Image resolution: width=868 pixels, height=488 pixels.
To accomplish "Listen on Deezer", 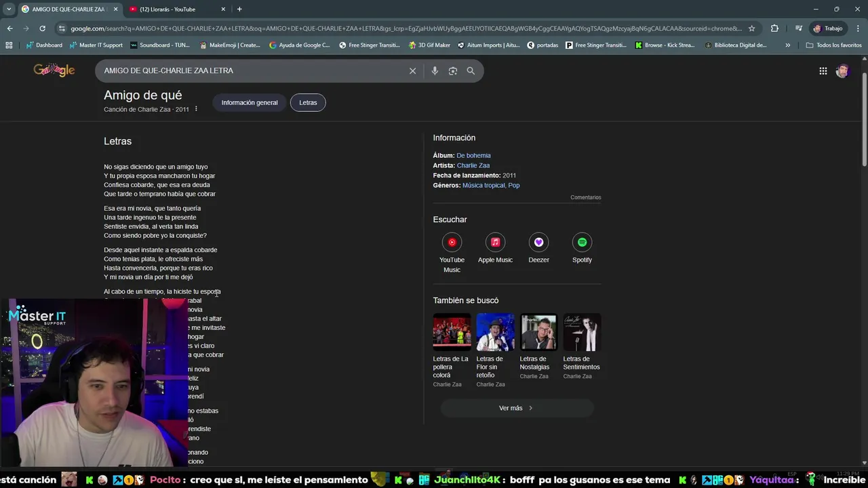I will coord(538,249).
